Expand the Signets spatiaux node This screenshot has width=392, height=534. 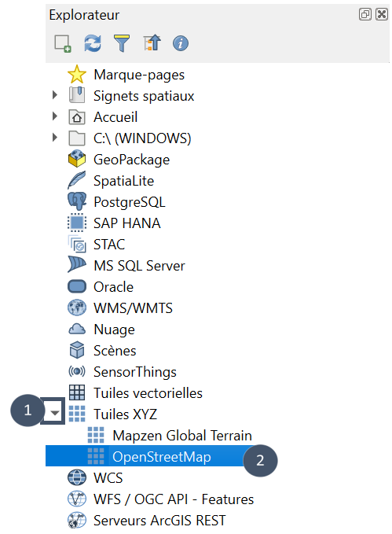(x=55, y=95)
